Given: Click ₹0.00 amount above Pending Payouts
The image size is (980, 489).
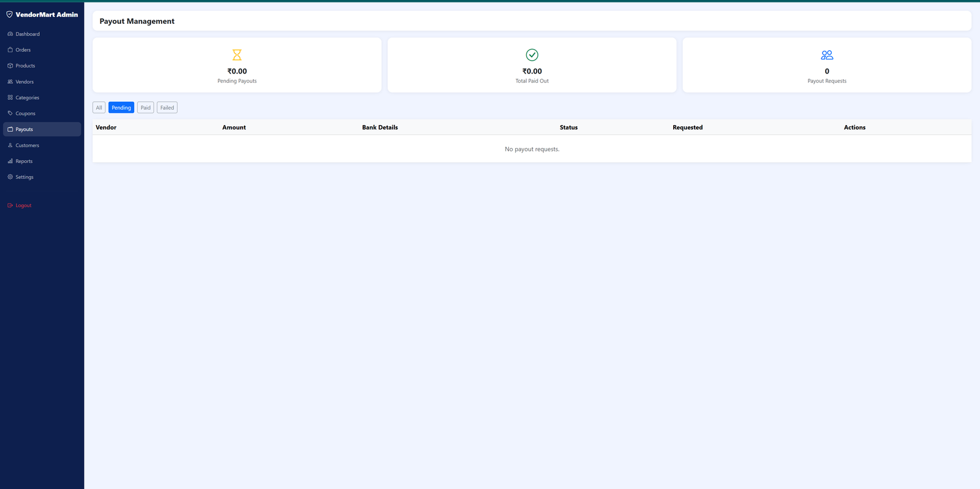Looking at the screenshot, I should click(x=237, y=71).
